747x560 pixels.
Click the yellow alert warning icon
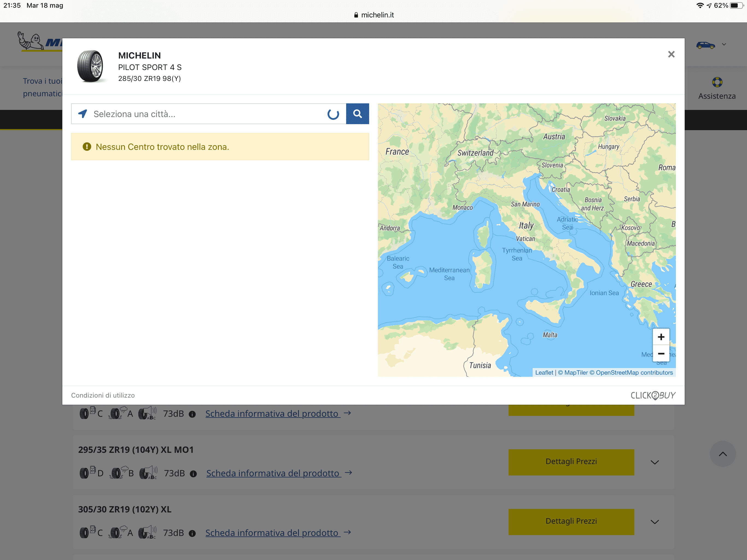87,147
